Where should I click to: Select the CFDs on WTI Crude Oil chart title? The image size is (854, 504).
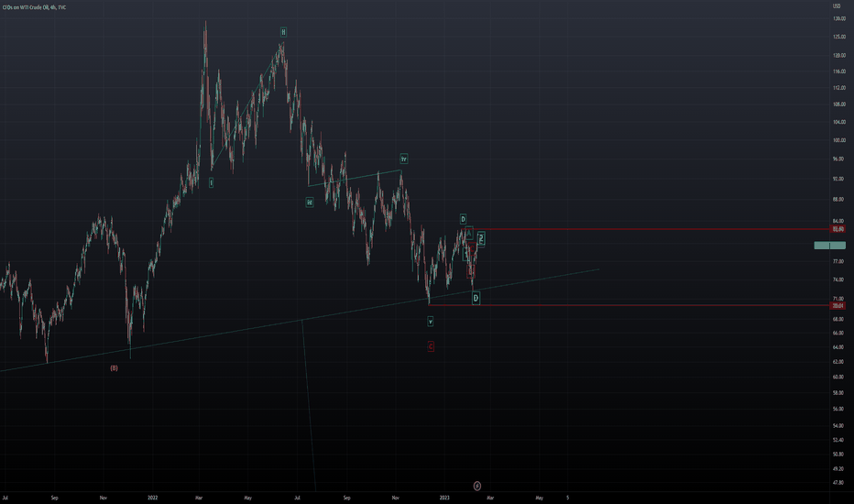click(34, 7)
